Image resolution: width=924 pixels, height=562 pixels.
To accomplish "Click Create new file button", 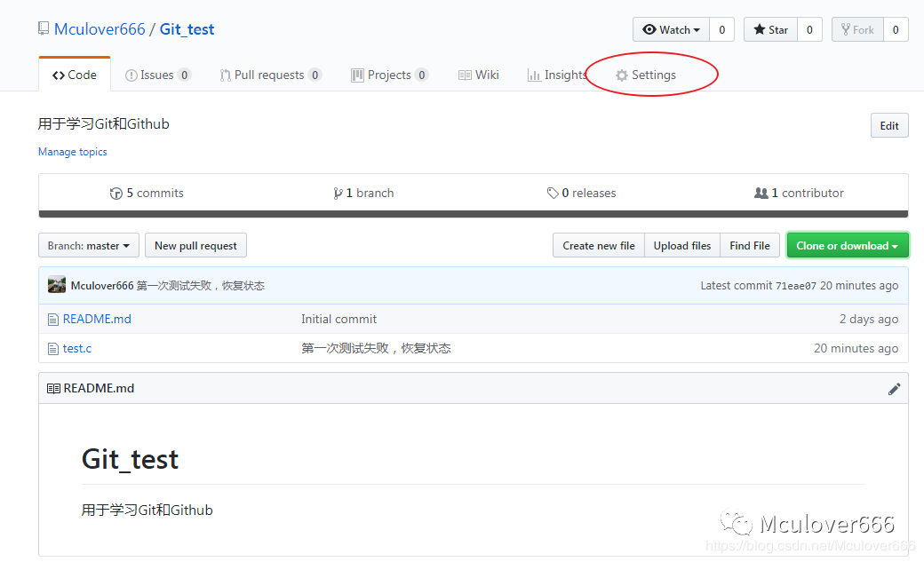I will click(x=599, y=245).
